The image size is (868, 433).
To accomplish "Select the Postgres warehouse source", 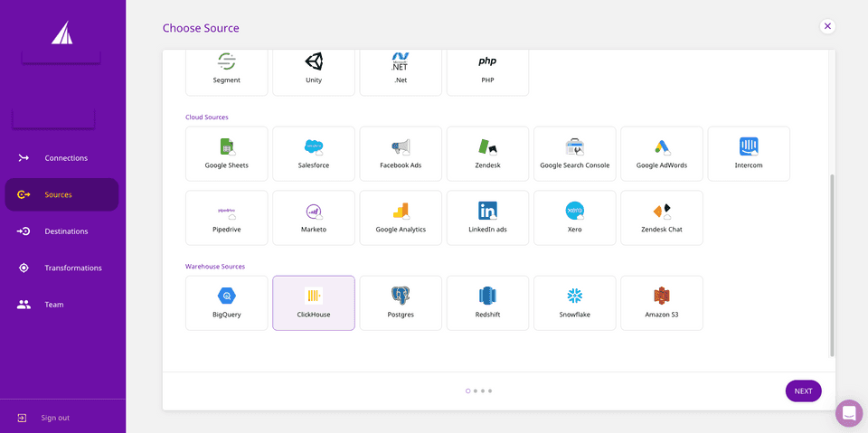I will 401,303.
